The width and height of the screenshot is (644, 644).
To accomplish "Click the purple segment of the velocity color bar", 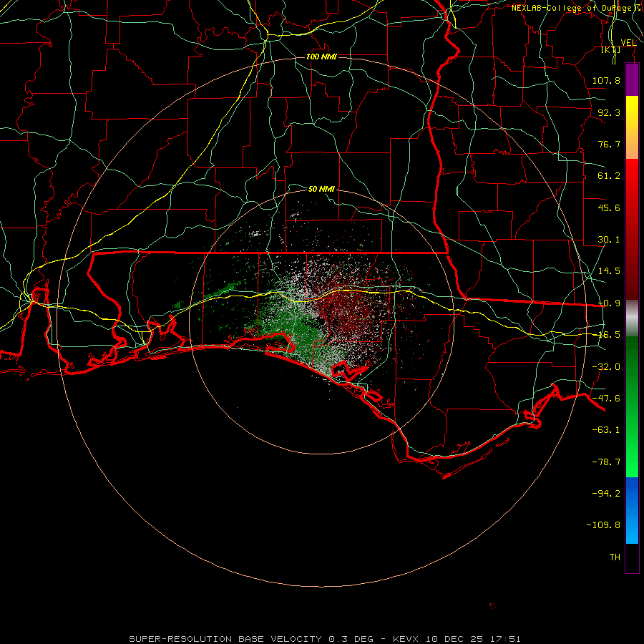I will click(x=632, y=79).
